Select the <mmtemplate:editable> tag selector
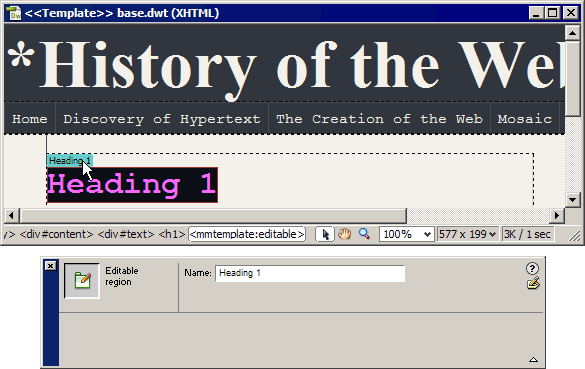Viewport: 585px width, 369px height. pyautogui.click(x=247, y=234)
